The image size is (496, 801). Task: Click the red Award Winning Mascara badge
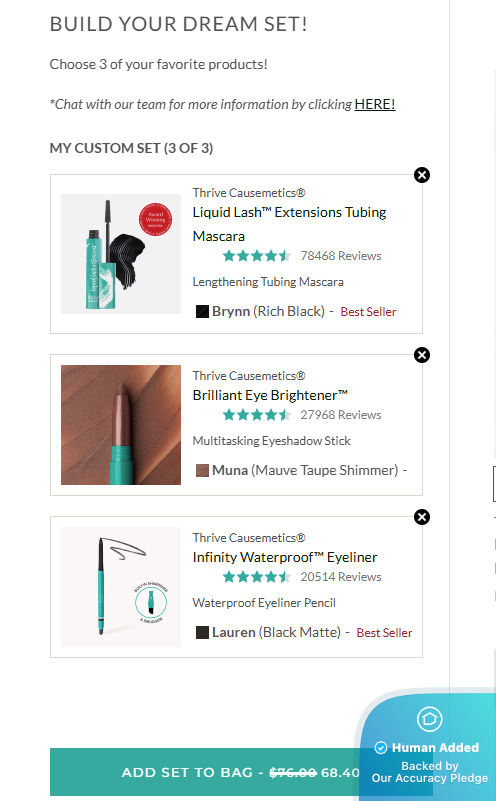(x=155, y=219)
